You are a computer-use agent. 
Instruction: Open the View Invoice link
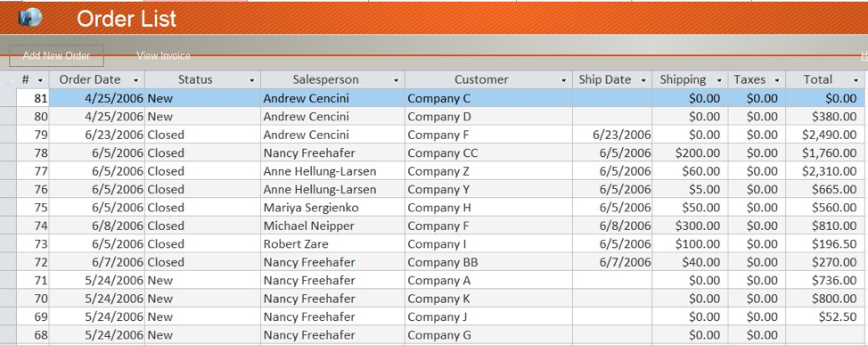tap(163, 55)
